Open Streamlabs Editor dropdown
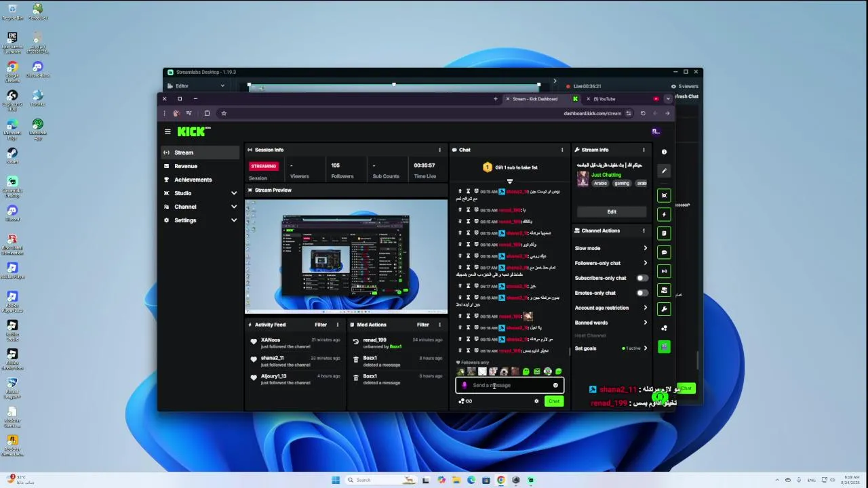This screenshot has height=488, width=868. click(x=196, y=86)
